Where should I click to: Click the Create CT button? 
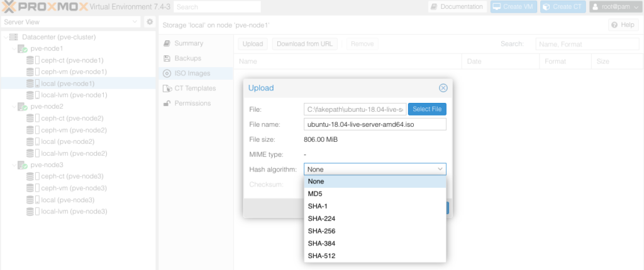click(563, 6)
